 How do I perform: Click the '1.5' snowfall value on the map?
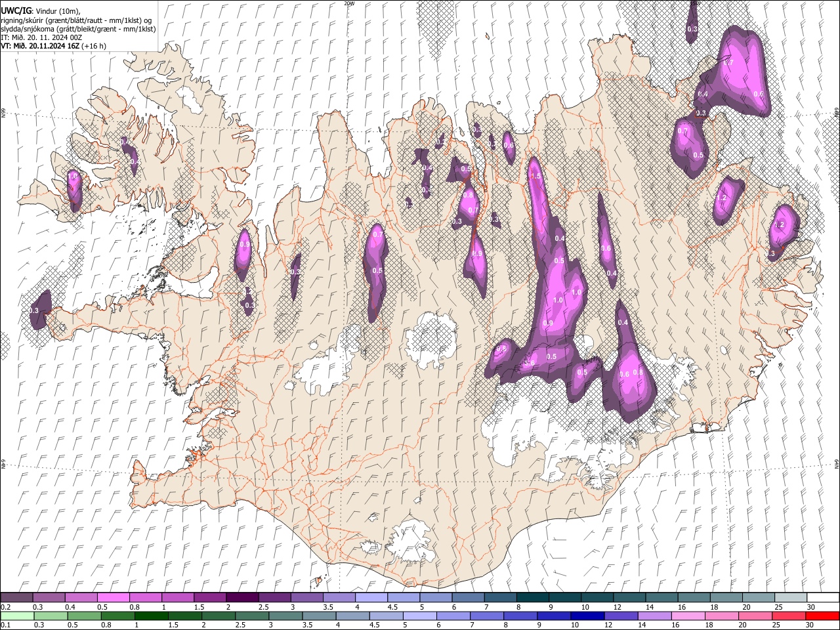click(x=535, y=177)
